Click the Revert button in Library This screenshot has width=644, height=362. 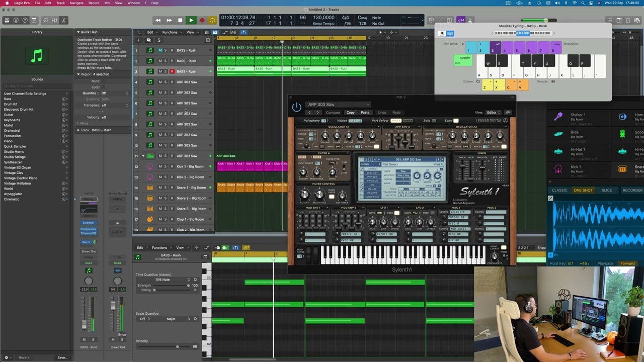24,357
